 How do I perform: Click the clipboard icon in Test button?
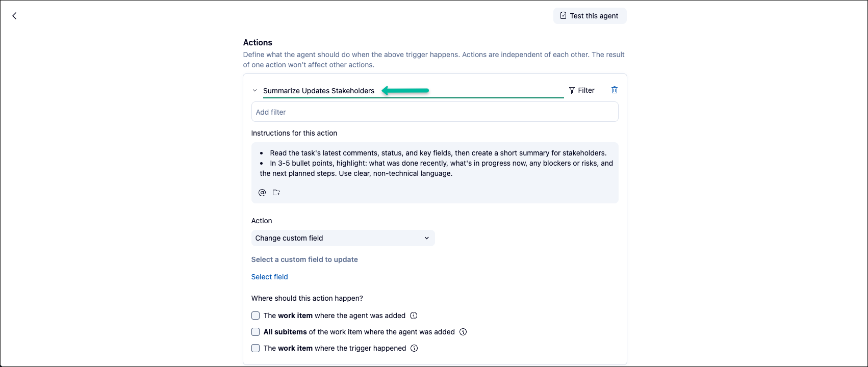[x=563, y=16]
